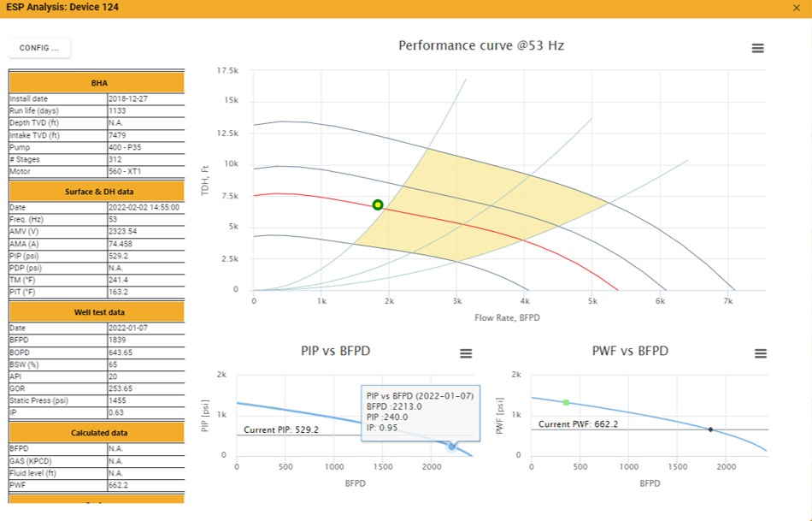The width and height of the screenshot is (812, 521).
Task: Open the PWF vs BFPD chart menu
Action: pyautogui.click(x=761, y=354)
